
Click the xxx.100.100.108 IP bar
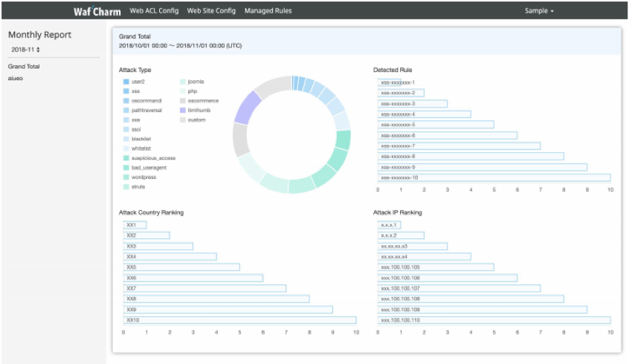tap(471, 299)
